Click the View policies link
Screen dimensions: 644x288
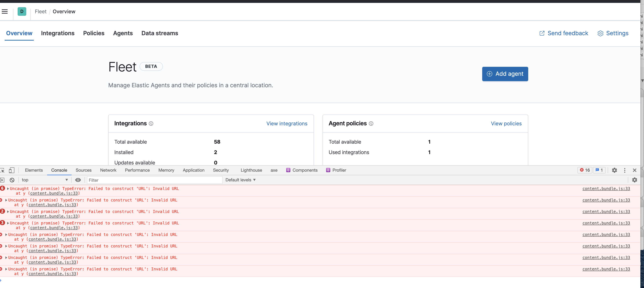506,124
